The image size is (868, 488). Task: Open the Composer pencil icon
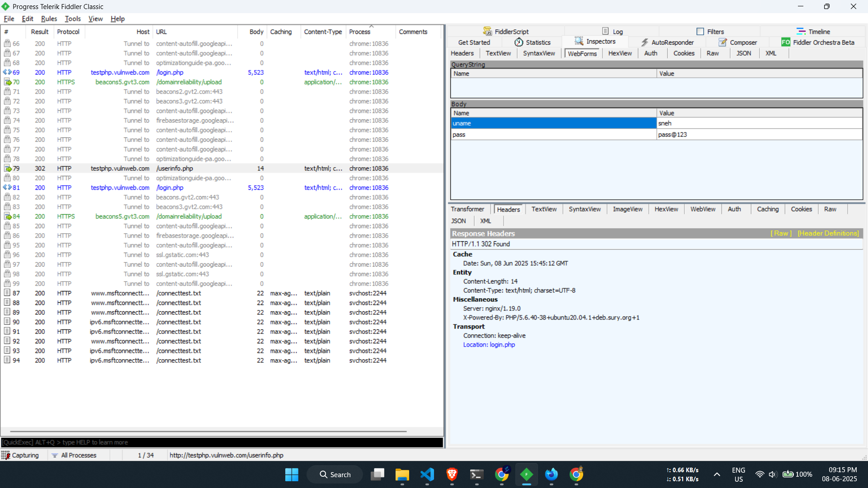[x=722, y=42]
